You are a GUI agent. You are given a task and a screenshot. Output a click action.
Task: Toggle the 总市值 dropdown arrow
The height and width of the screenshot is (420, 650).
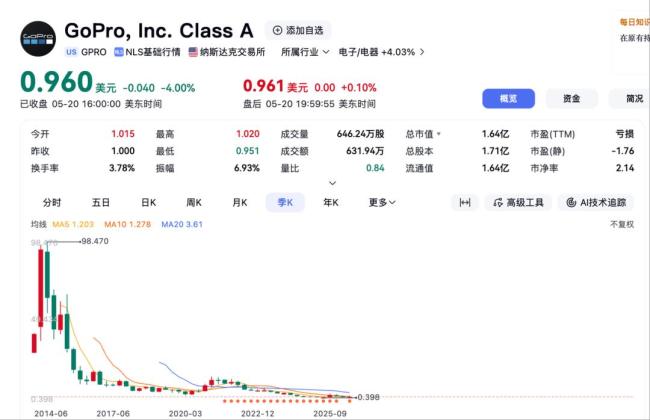439,134
